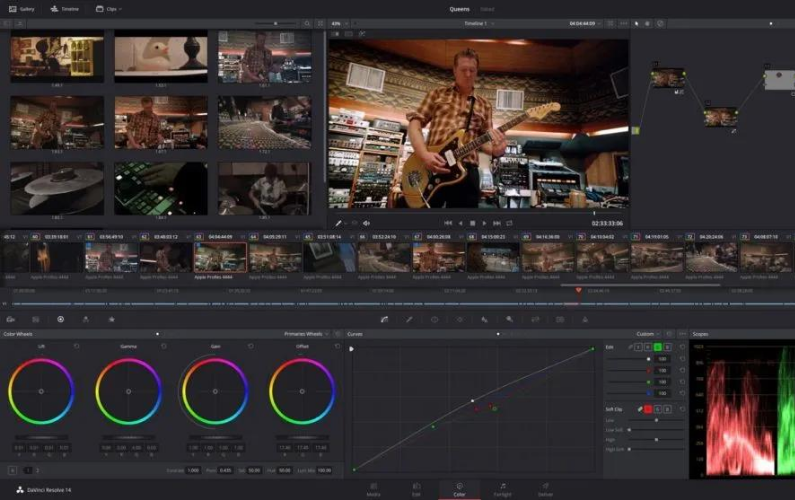This screenshot has width=795, height=500.
Task: Click the Camera Raw palette icon
Action: (11, 319)
